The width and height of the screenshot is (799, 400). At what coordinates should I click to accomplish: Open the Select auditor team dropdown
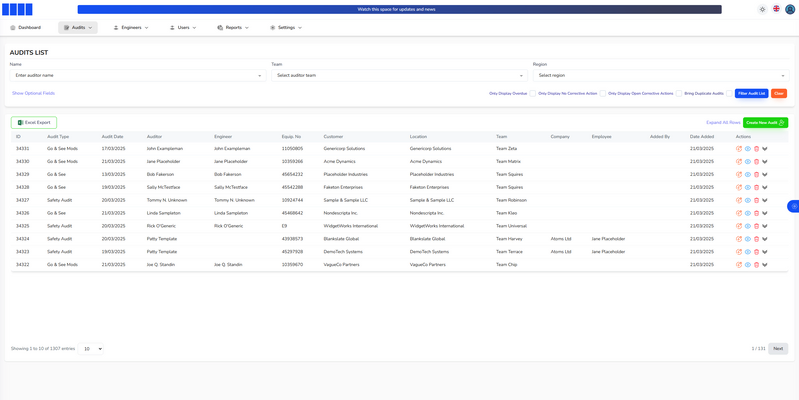(x=399, y=75)
